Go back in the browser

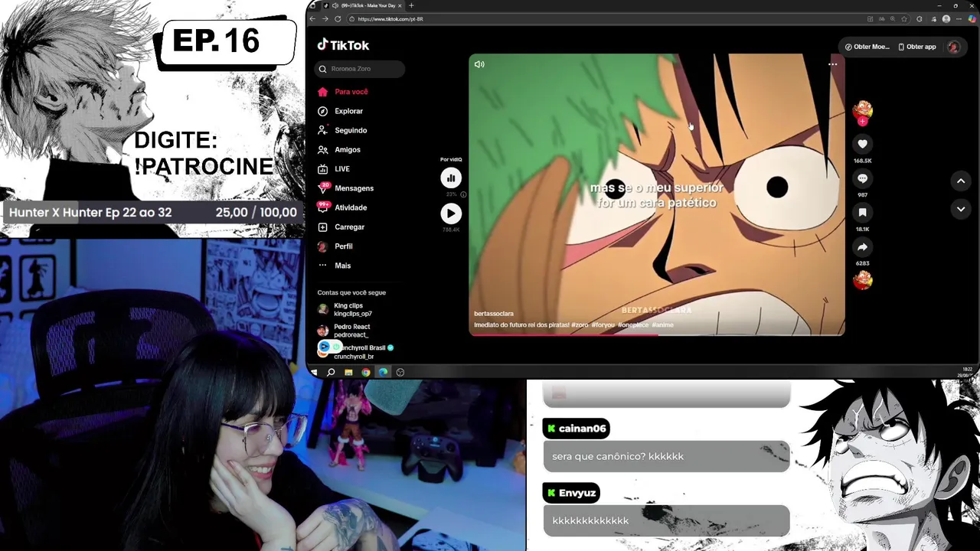coord(312,18)
